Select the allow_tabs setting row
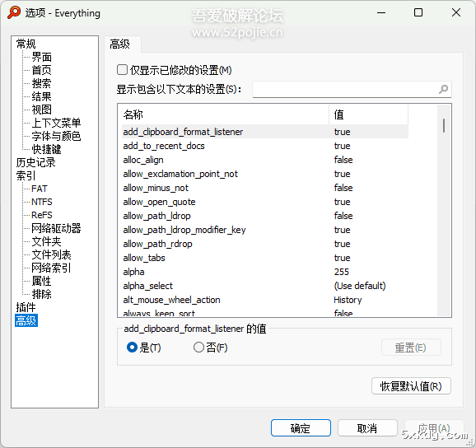 [265, 258]
